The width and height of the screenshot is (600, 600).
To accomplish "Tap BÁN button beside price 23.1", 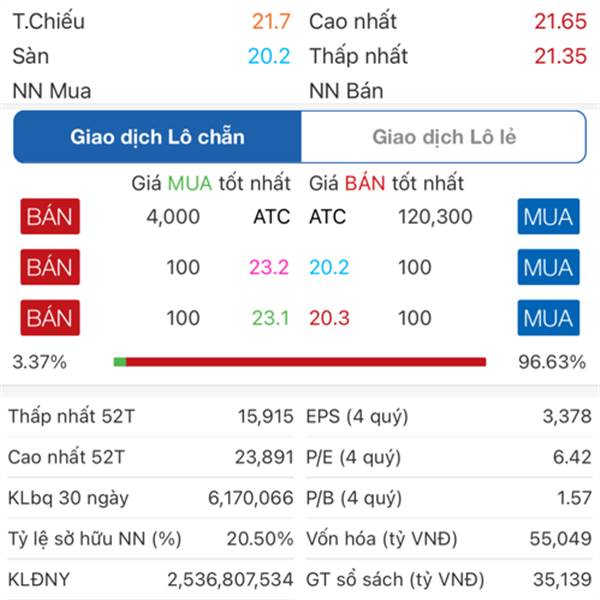I will click(x=50, y=318).
